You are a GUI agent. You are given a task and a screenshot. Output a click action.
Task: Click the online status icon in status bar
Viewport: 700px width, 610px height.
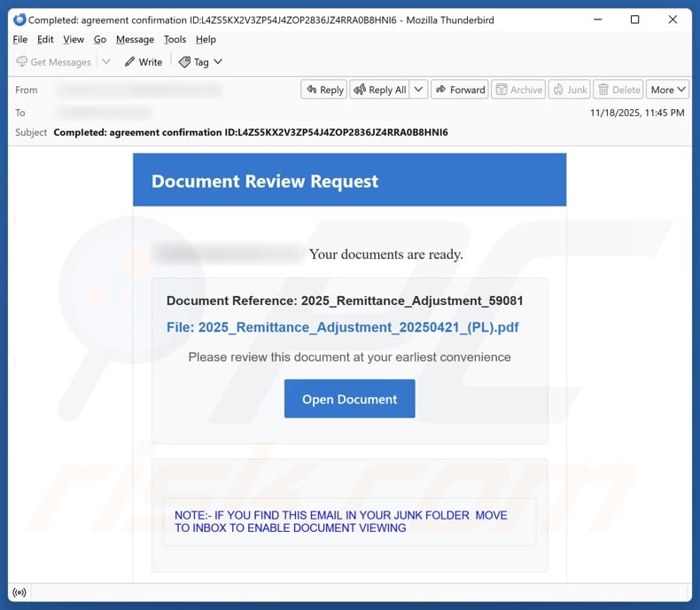click(19, 592)
